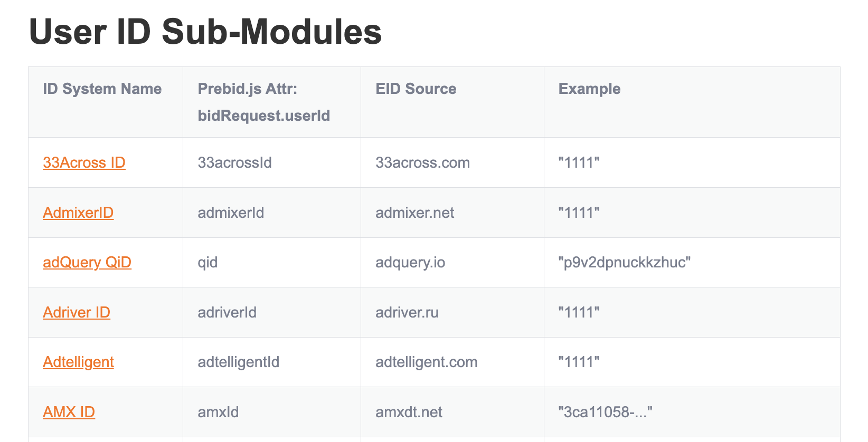Click the Example column header
The image size is (868, 442).
tap(589, 89)
